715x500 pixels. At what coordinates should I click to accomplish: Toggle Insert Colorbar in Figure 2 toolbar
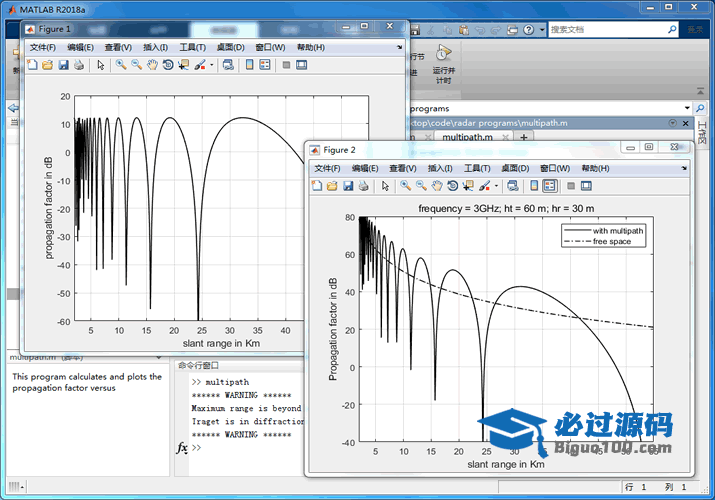pyautogui.click(x=534, y=186)
